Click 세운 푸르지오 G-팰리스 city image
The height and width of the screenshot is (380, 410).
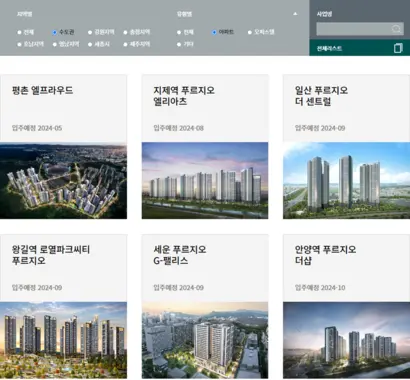[x=205, y=340]
